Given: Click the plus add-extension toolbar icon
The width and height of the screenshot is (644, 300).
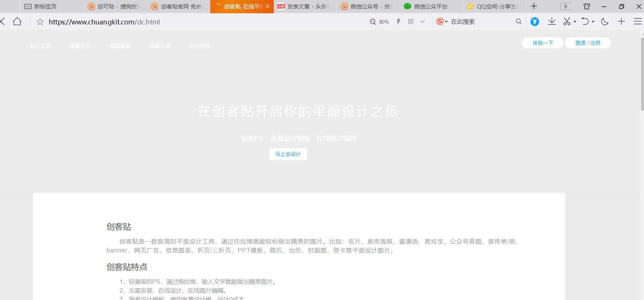Looking at the screenshot, I should pyautogui.click(x=621, y=21).
